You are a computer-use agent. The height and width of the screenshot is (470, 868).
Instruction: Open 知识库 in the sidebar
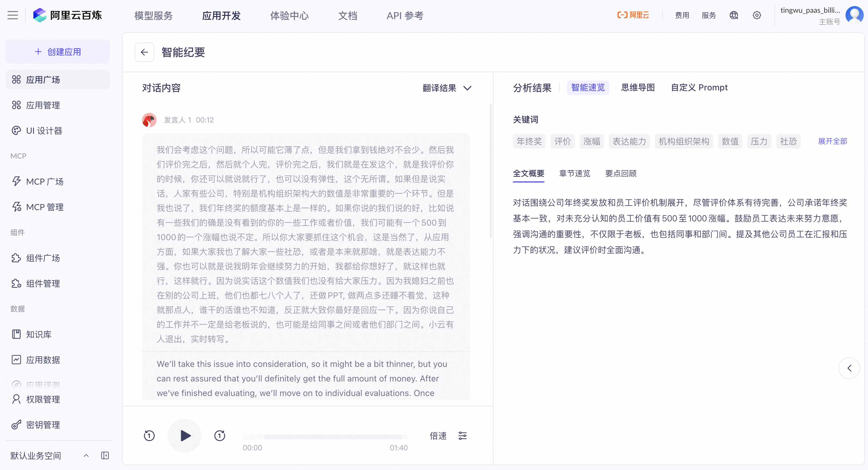[x=39, y=334]
